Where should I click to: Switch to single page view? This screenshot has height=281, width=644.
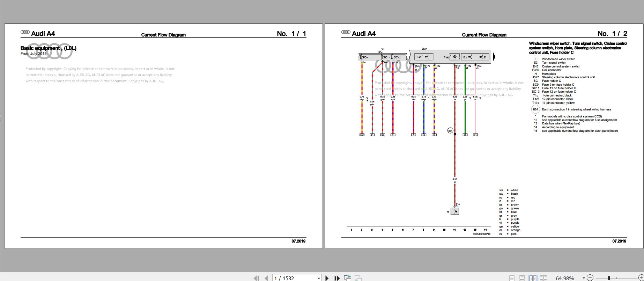click(x=512, y=278)
